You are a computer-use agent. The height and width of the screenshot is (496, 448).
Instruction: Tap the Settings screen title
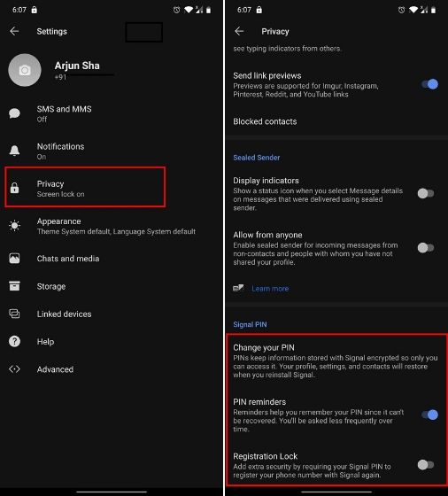point(52,31)
